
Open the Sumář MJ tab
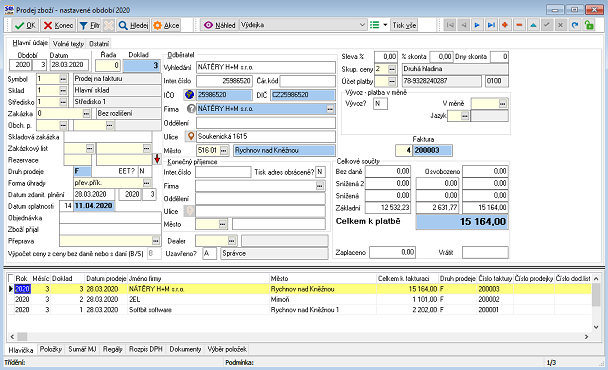point(82,349)
